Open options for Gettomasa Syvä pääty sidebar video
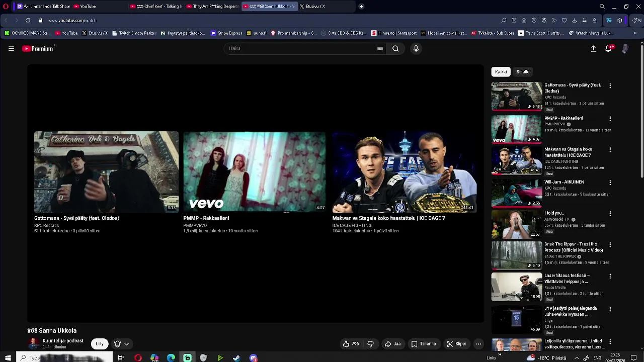The height and width of the screenshot is (362, 644). click(610, 86)
